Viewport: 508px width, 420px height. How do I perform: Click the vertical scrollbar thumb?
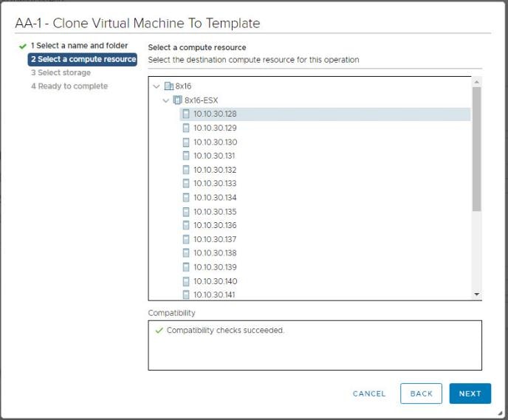[x=476, y=148]
